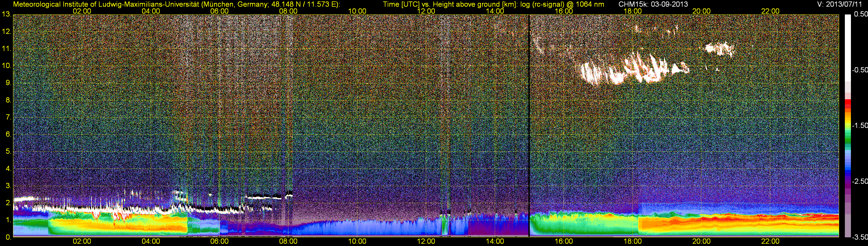Viewport: 868px width, 246px height.
Task: Click the 0 km height axis label
Action: 8,237
